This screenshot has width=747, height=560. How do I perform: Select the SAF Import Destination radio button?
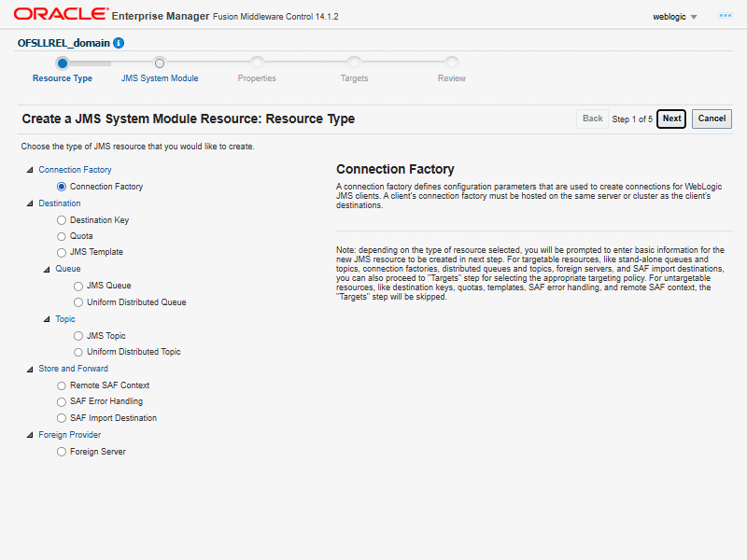(x=62, y=418)
